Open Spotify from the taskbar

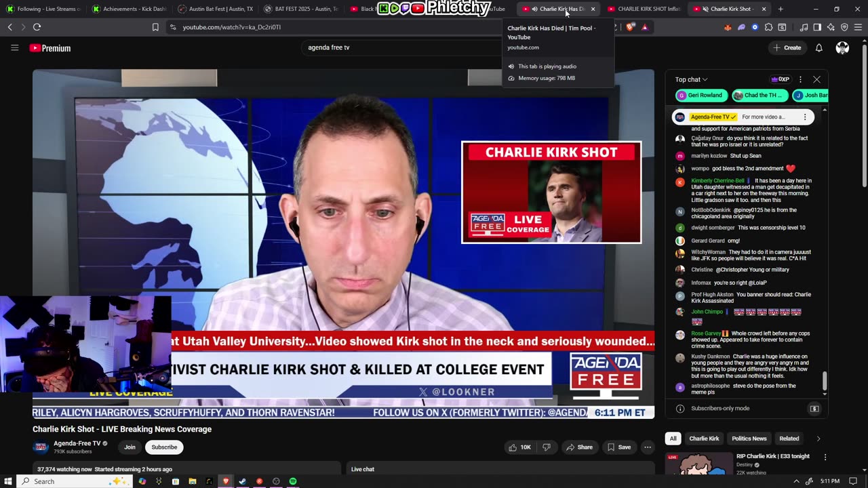[x=293, y=481]
